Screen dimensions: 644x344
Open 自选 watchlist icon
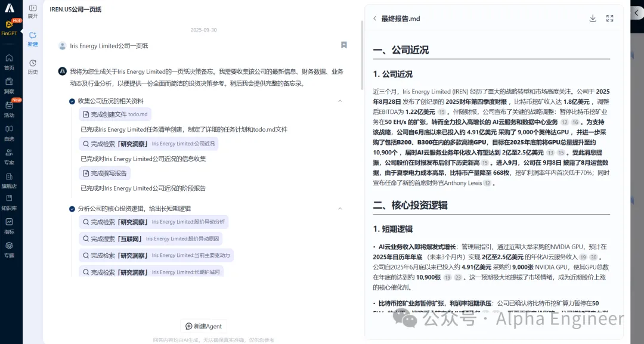pyautogui.click(x=10, y=131)
